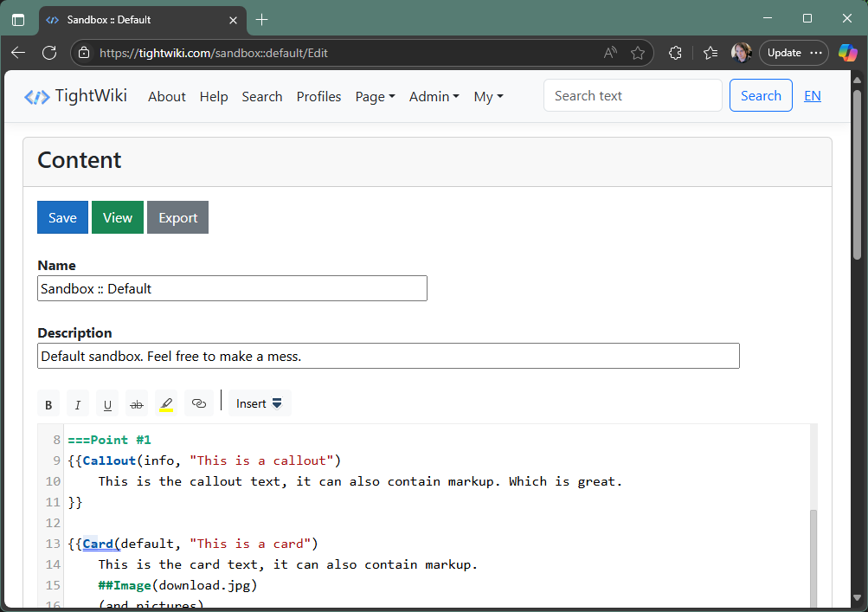Open the Favorites list
Screen dimensions: 868x612
click(x=710, y=53)
